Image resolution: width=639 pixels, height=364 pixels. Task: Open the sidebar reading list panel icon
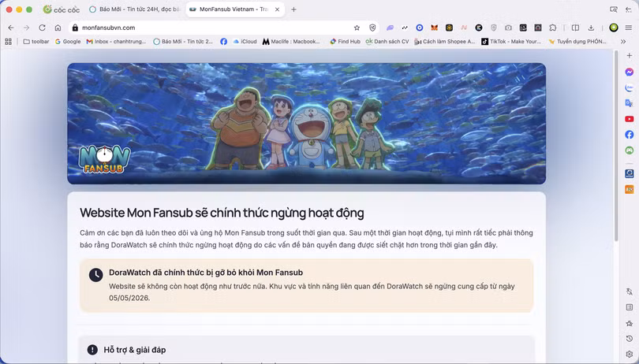pos(630,307)
